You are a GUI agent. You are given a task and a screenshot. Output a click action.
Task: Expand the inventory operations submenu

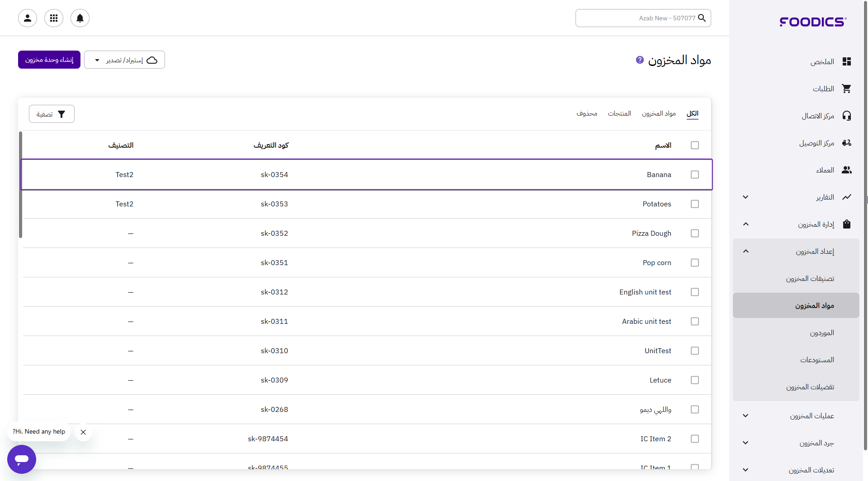tap(745, 416)
